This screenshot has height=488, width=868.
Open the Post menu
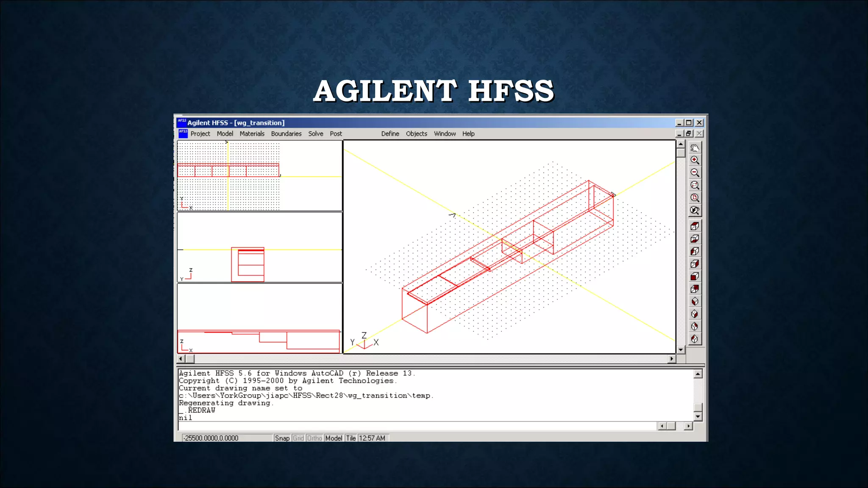(336, 133)
